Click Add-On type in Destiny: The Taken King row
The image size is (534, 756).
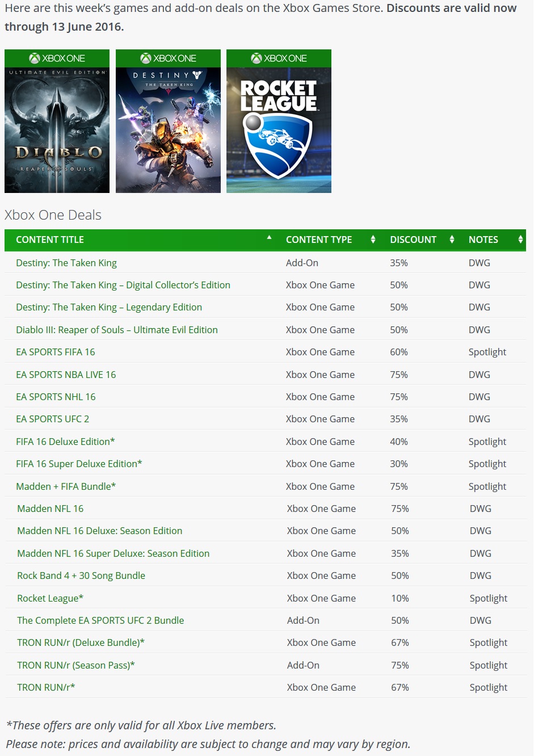pos(302,263)
